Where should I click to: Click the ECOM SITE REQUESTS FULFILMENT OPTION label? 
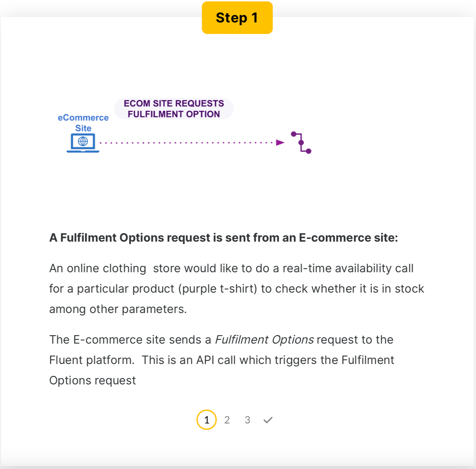[174, 109]
